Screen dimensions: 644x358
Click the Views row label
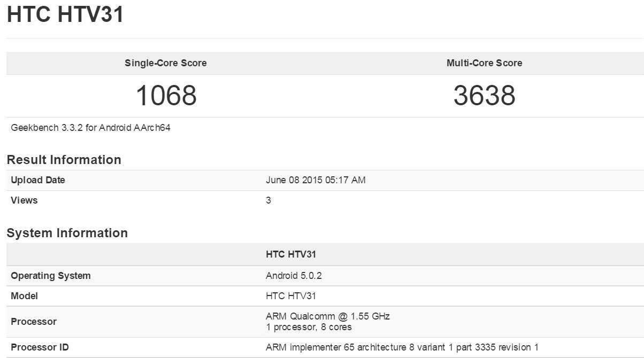24,200
